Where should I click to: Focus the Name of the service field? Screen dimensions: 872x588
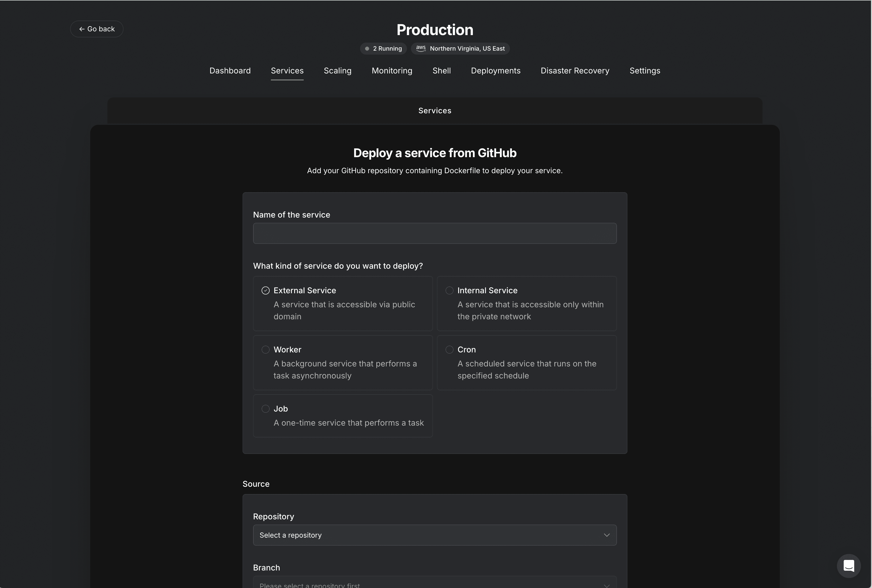pos(435,233)
